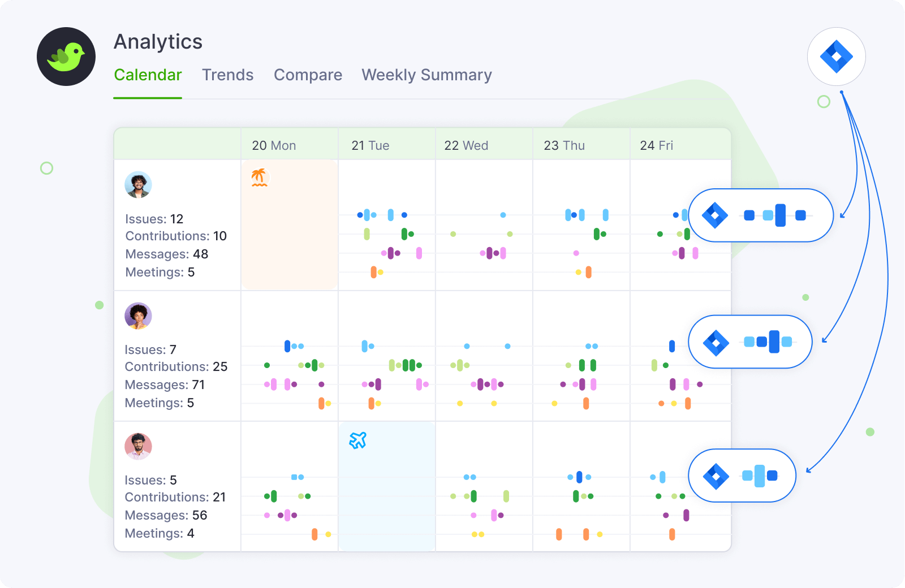Click the Analytics page title
The image size is (905, 588).
(x=158, y=42)
